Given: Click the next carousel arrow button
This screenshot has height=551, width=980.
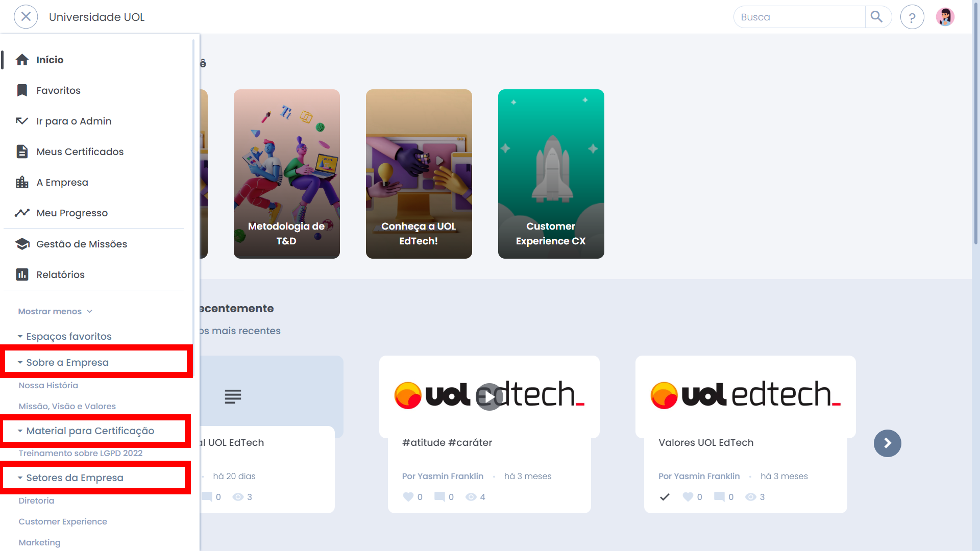Looking at the screenshot, I should pos(887,443).
